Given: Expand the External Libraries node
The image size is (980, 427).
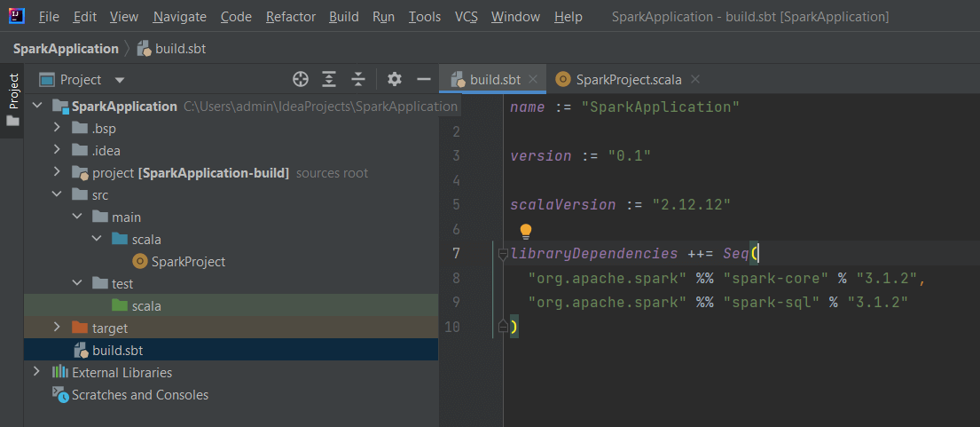Looking at the screenshot, I should pyautogui.click(x=36, y=372).
